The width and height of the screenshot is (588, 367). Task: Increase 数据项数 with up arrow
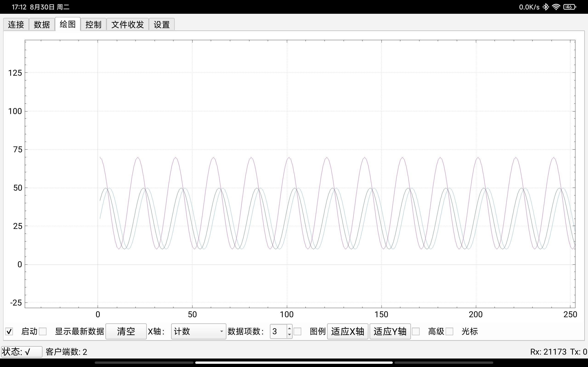pyautogui.click(x=289, y=328)
